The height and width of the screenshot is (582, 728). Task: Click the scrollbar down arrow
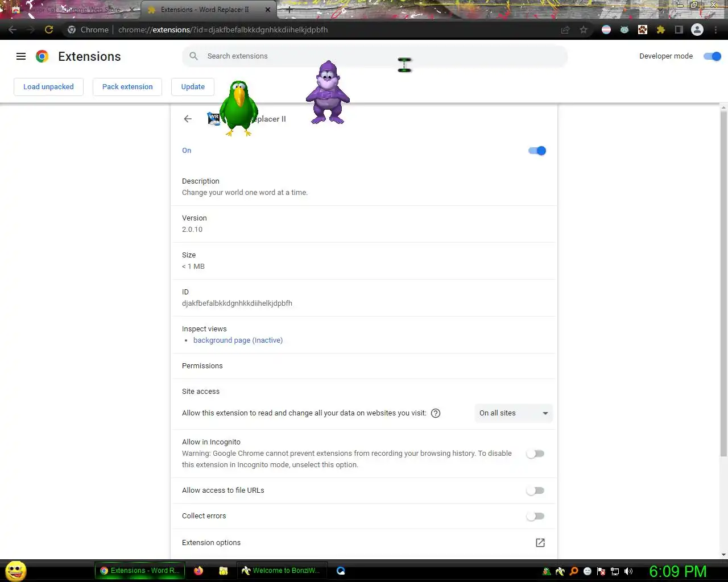(x=723, y=555)
